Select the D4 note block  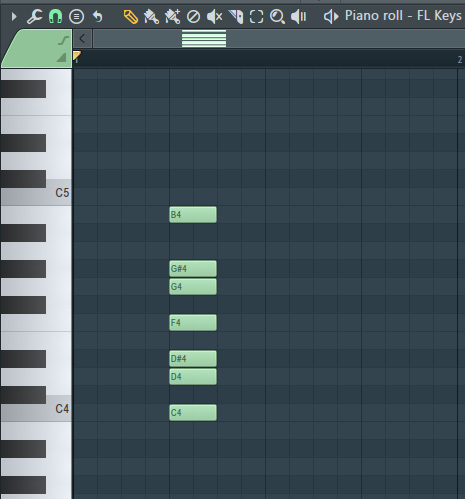[x=193, y=376]
